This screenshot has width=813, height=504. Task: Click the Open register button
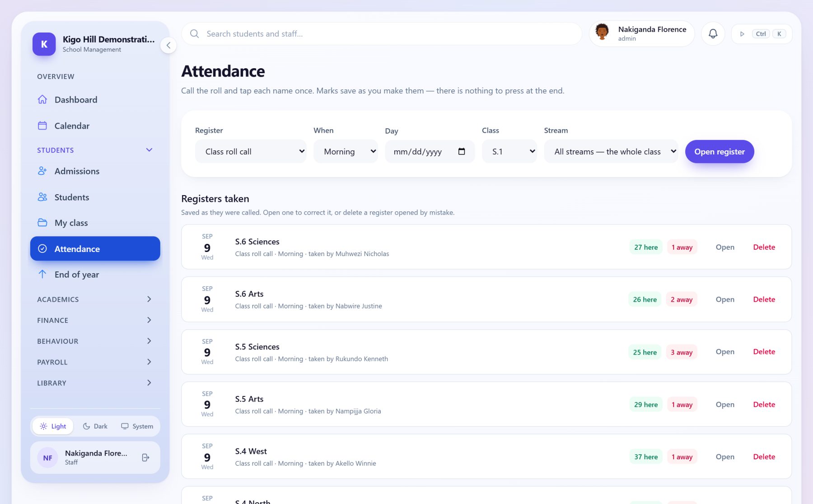(x=720, y=152)
